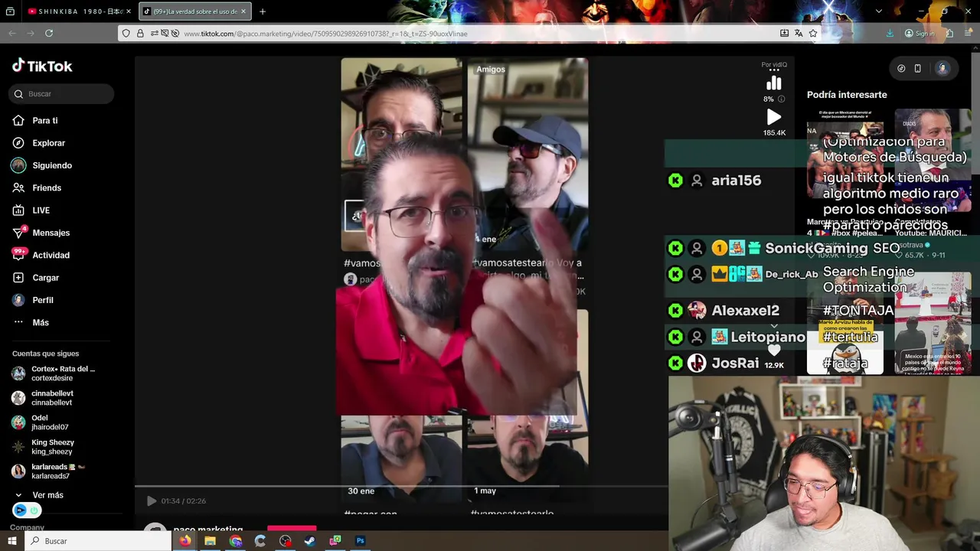This screenshot has width=980, height=551.
Task: Click the Windows taskbar Buscar search box
Action: point(98,541)
